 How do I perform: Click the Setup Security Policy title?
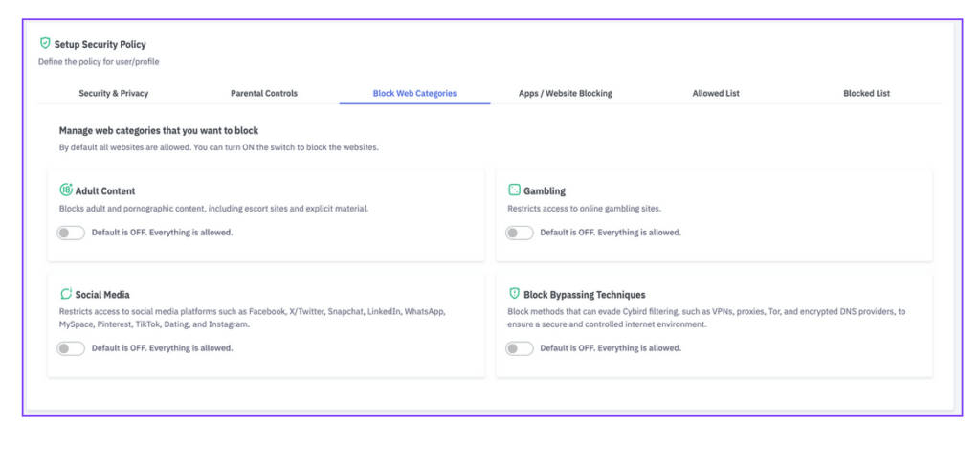(x=100, y=44)
